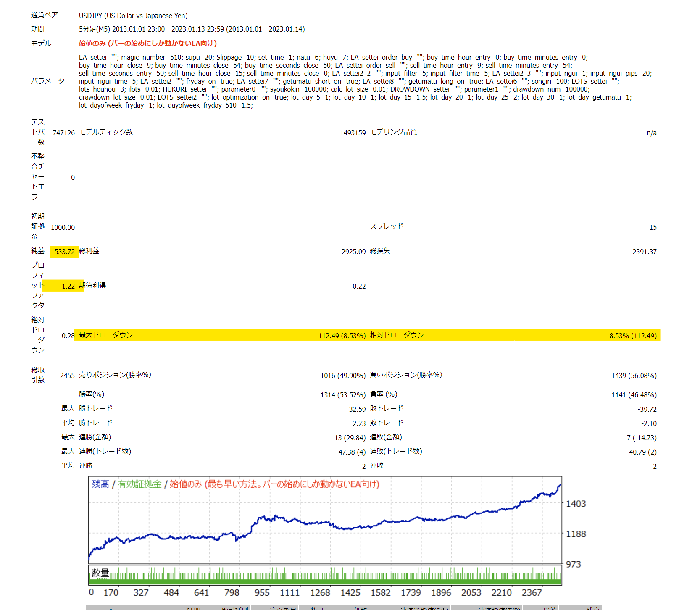The height and width of the screenshot is (610, 700).
Task: Click the green 有効証拠金 chart legend
Action: (139, 484)
